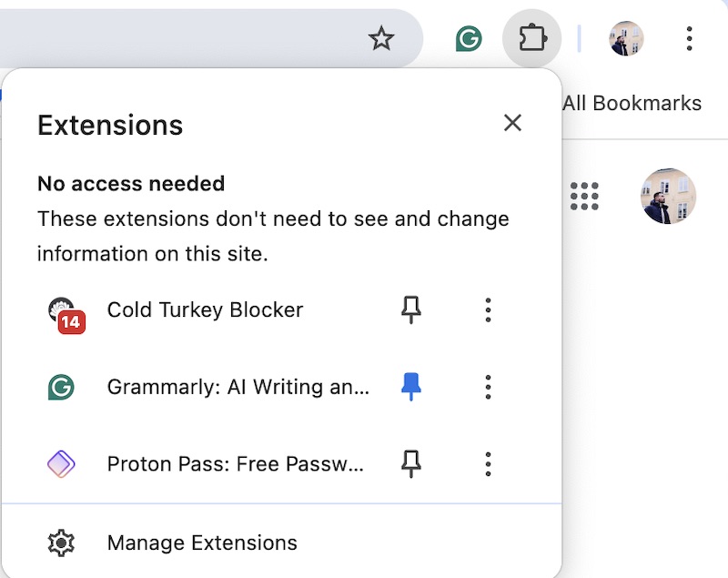Pin Proton Pass to the toolbar
Image resolution: width=728 pixels, height=578 pixels.
[409, 463]
